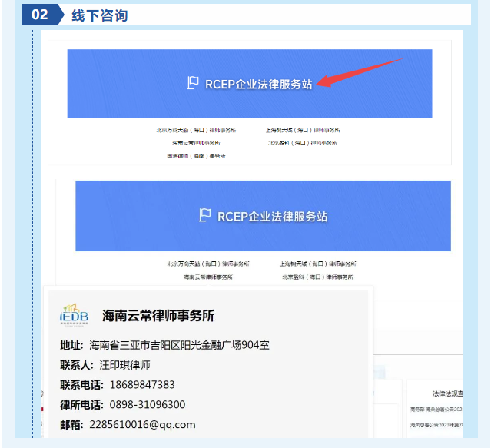Click the flag icon in the upper RCEP banner

[x=193, y=83]
